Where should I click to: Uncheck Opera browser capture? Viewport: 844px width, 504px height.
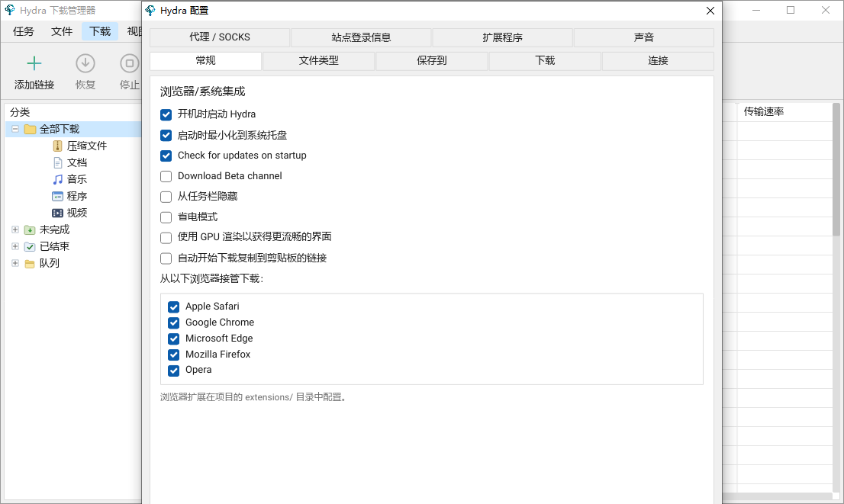coord(173,371)
